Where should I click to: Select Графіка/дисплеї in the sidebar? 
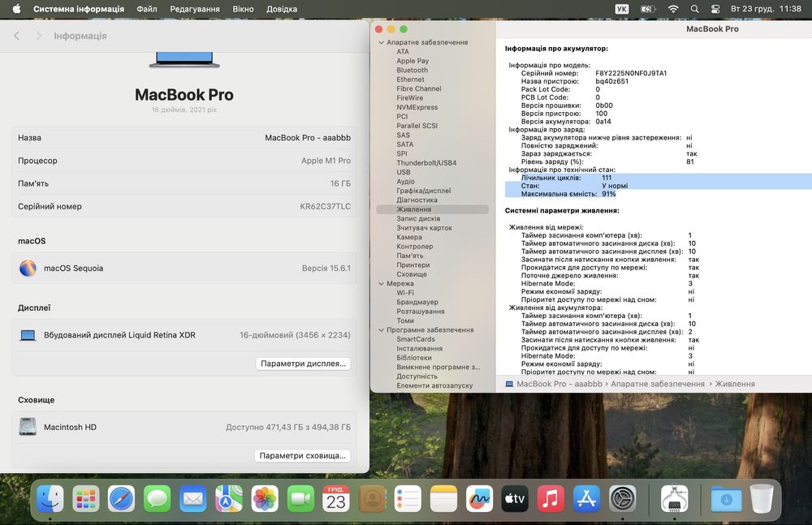point(424,191)
